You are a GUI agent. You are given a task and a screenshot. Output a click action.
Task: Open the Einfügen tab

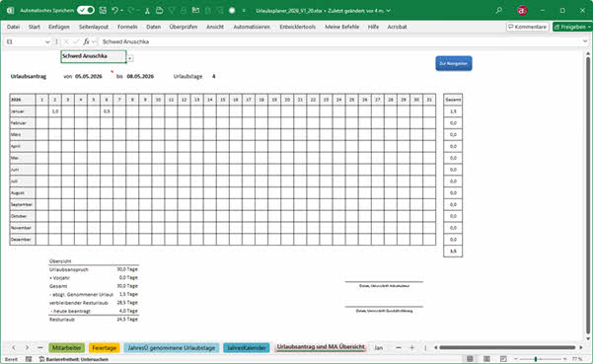pyautogui.click(x=59, y=27)
